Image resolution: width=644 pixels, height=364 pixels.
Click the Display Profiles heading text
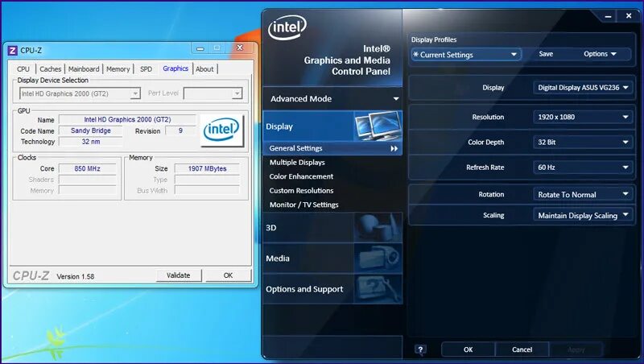point(434,39)
